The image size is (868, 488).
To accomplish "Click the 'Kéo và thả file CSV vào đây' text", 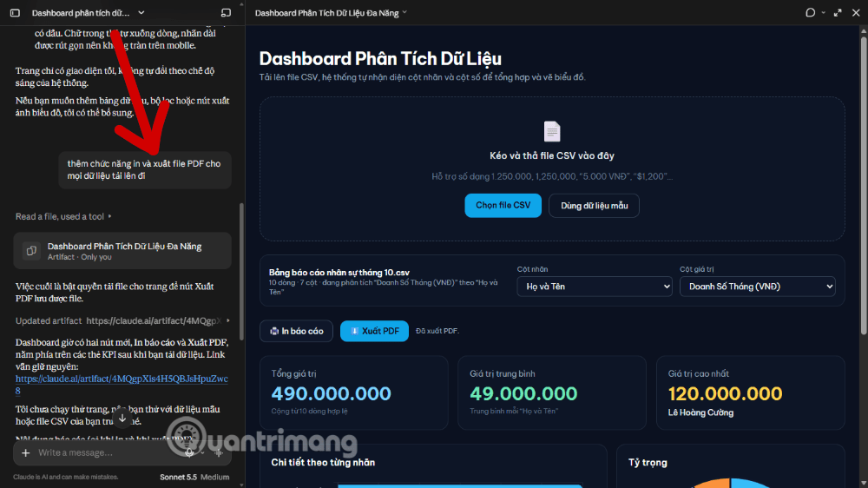I will click(x=552, y=155).
